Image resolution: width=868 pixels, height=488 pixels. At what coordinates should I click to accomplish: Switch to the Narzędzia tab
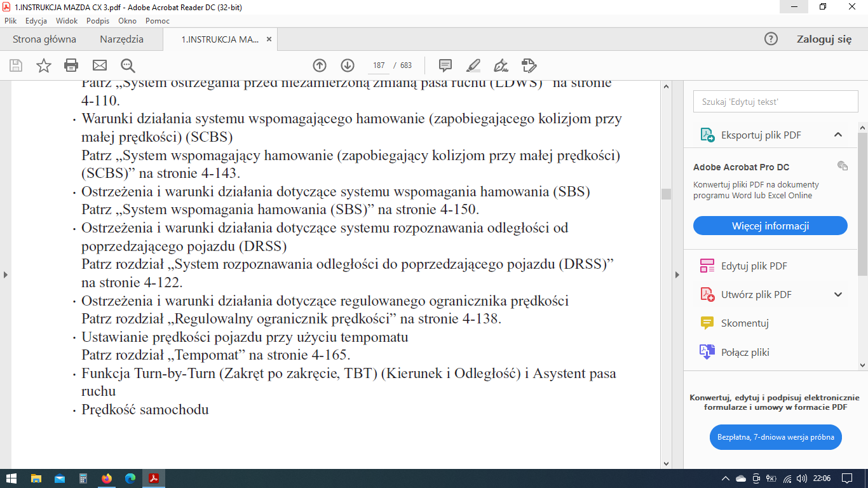[121, 39]
